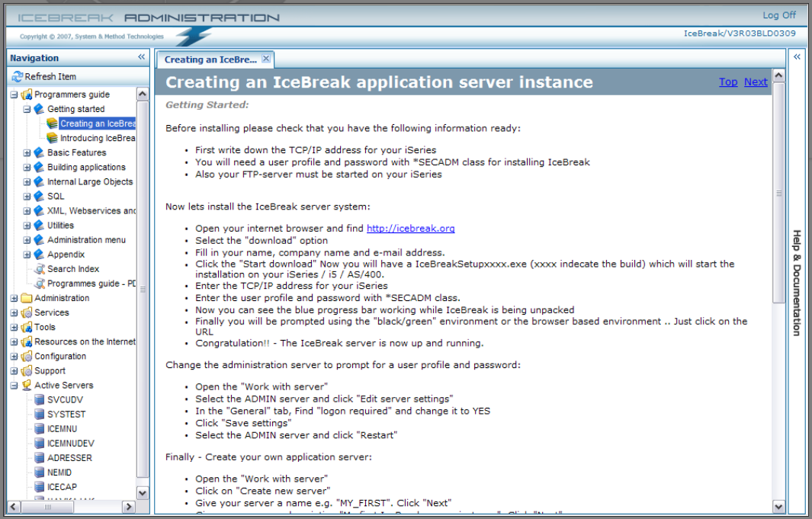Click the ICEMNUDEV server icon
The image size is (812, 519).
point(40,443)
